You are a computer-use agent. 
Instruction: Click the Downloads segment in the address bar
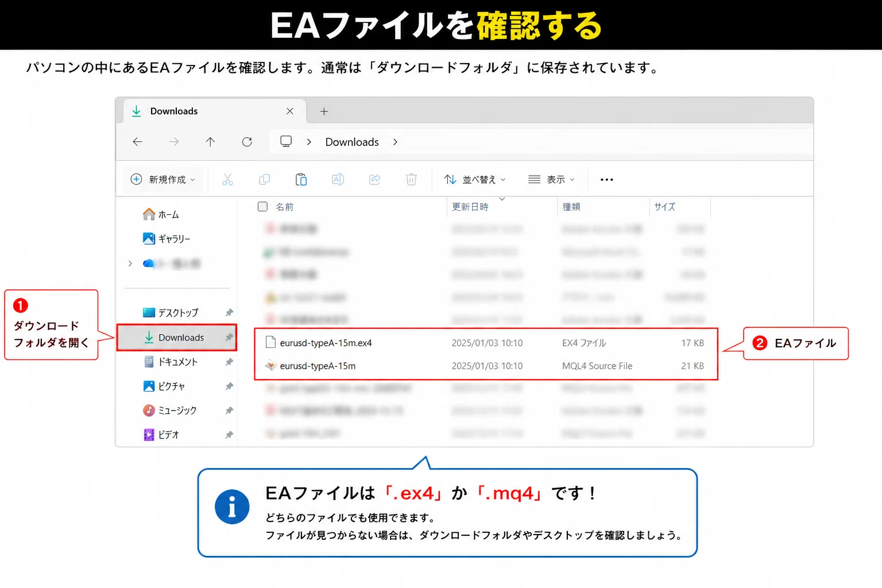[x=352, y=142]
